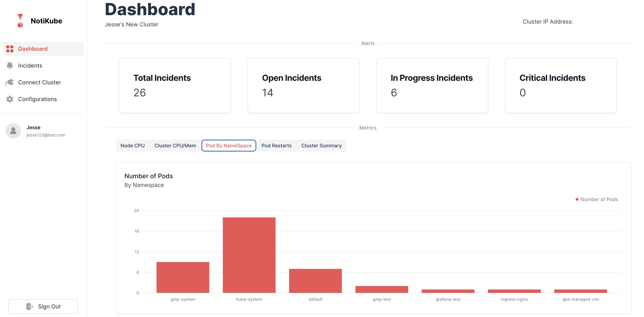The width and height of the screenshot is (644, 317).
Task: Open the Total Incidents card
Action: [x=175, y=85]
